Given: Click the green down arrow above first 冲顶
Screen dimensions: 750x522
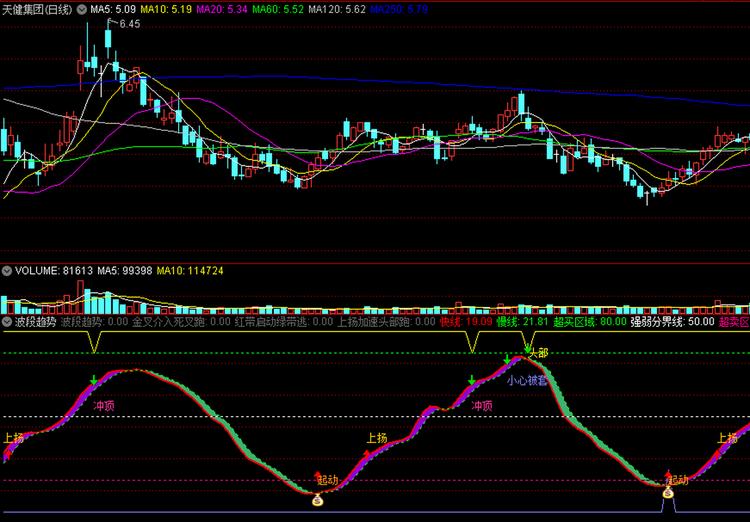Looking at the screenshot, I should tap(94, 380).
